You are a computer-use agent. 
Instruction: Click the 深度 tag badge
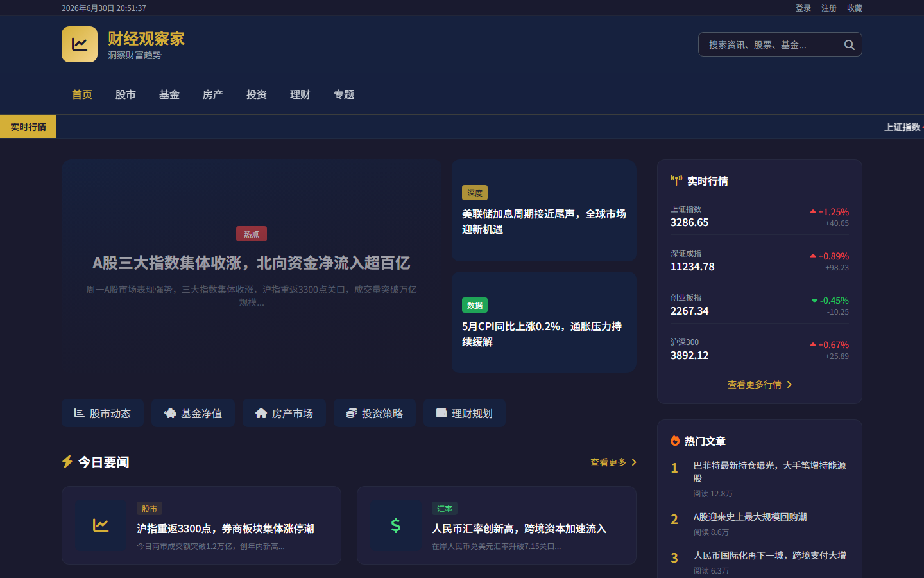[x=475, y=193]
